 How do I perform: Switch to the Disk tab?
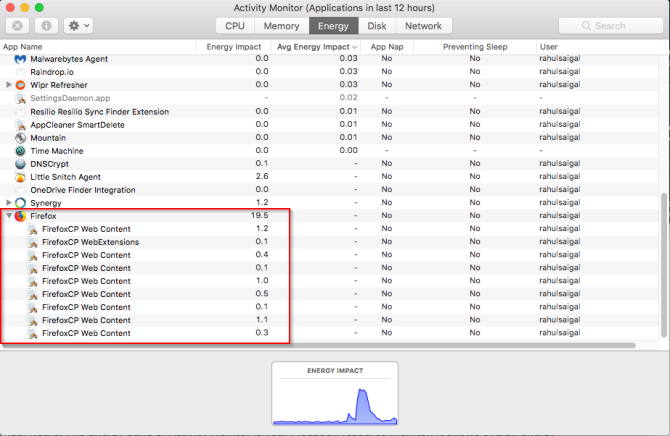point(377,26)
